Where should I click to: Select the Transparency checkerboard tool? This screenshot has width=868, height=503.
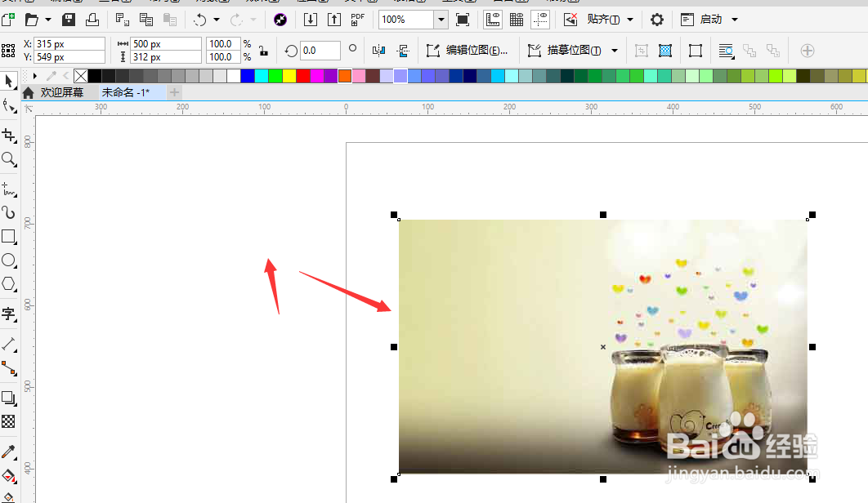(9, 421)
